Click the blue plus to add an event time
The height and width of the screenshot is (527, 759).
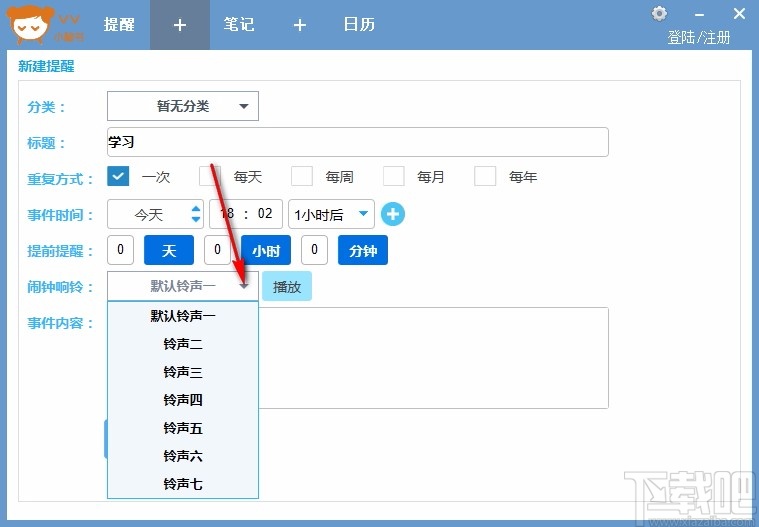tap(393, 214)
